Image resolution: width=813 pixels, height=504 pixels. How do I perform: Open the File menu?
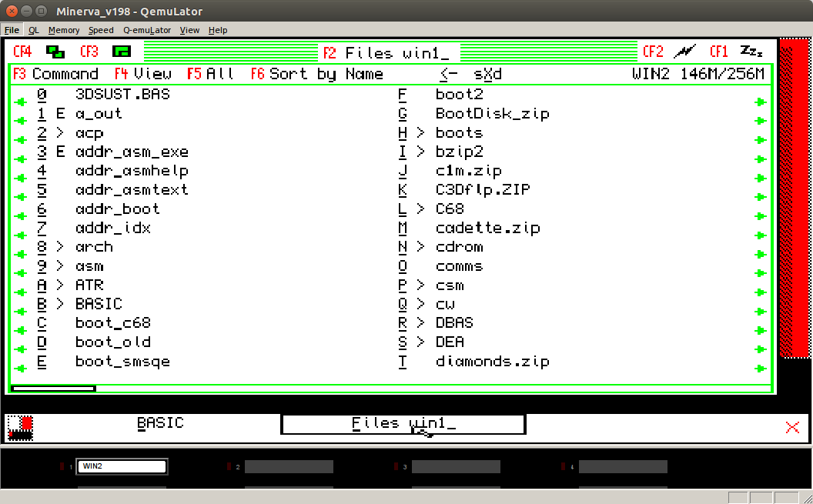[x=12, y=30]
